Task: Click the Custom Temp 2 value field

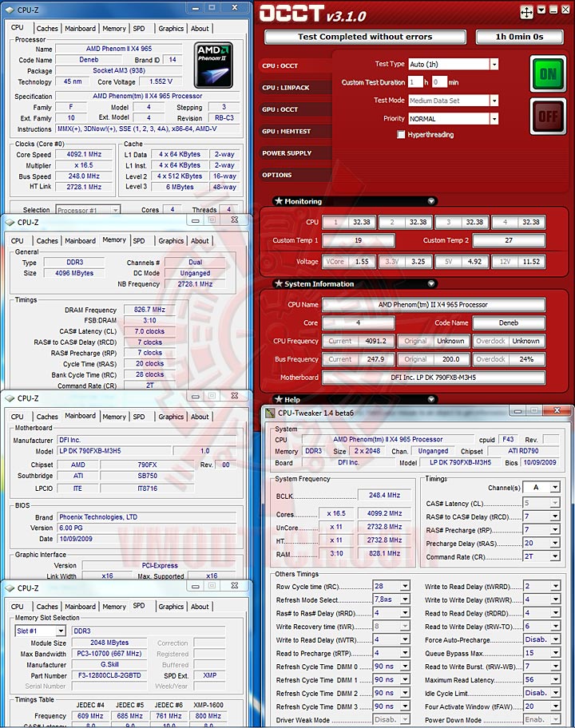Action: coord(509,240)
